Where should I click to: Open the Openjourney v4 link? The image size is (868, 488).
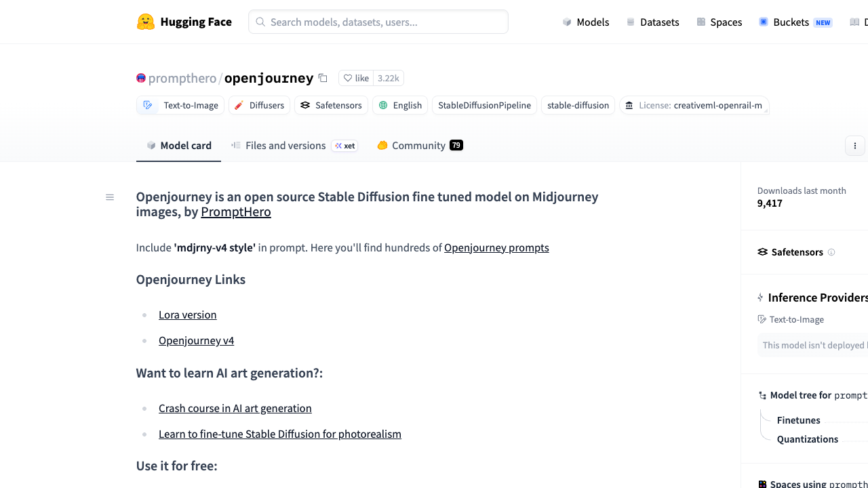pos(197,340)
